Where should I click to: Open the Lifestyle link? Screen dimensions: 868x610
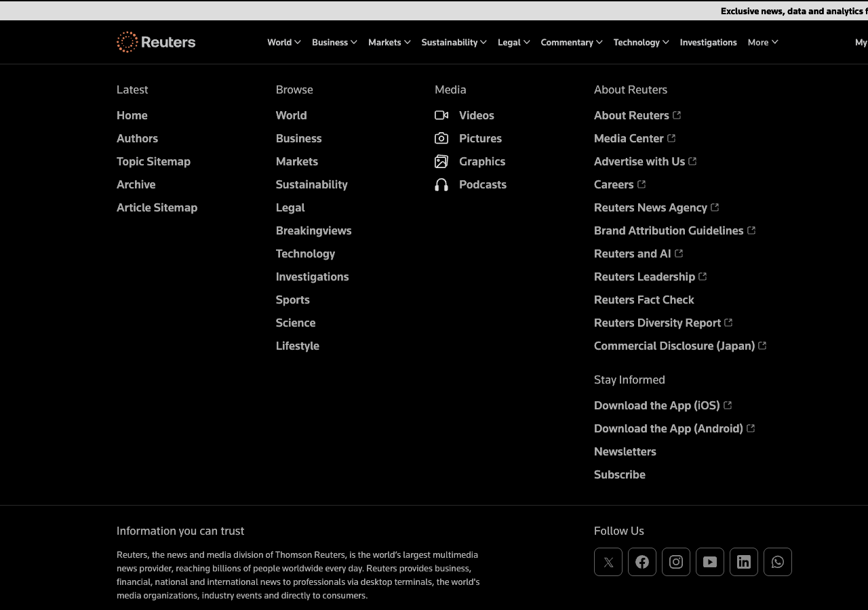pyautogui.click(x=297, y=346)
